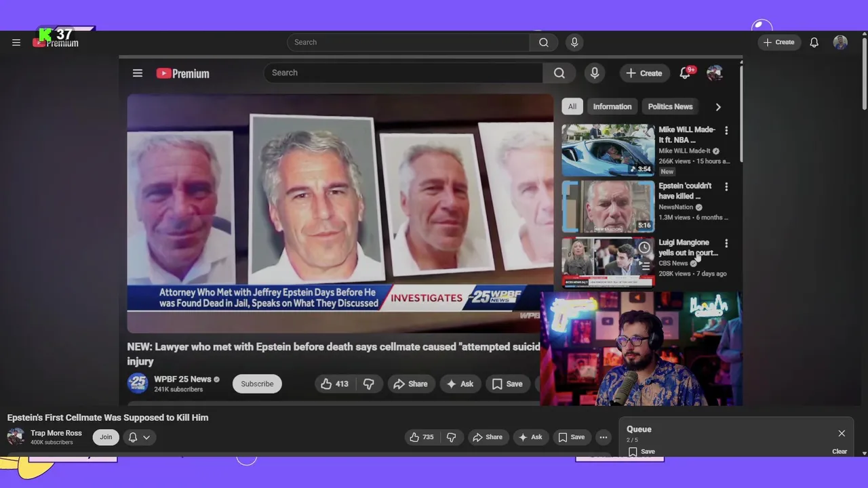Click inner YouTube Premium logo
This screenshot has width=868, height=488.
(183, 73)
